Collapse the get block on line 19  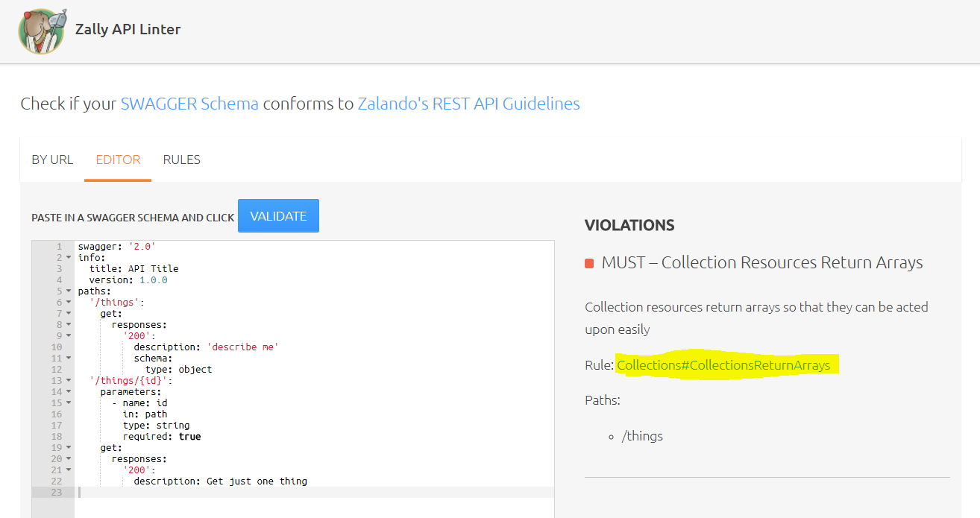click(69, 447)
